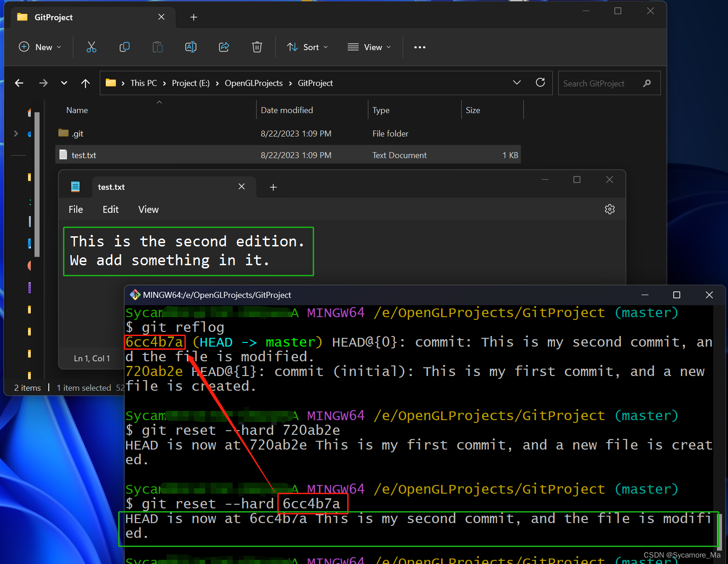Click the Git Bash icon in MINGW64 title bar

pos(135,295)
